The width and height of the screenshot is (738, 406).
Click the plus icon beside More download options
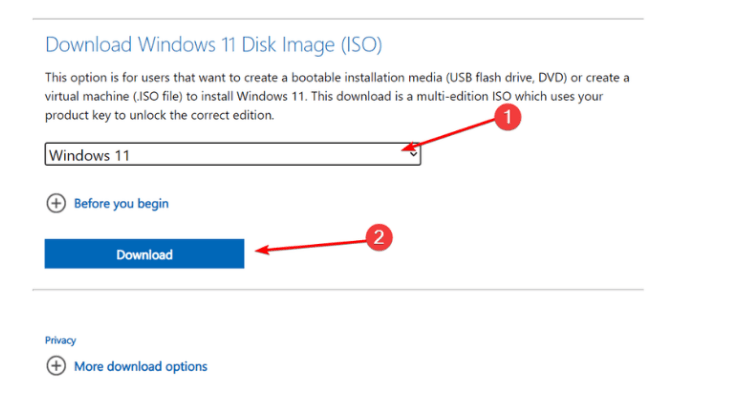click(x=54, y=367)
